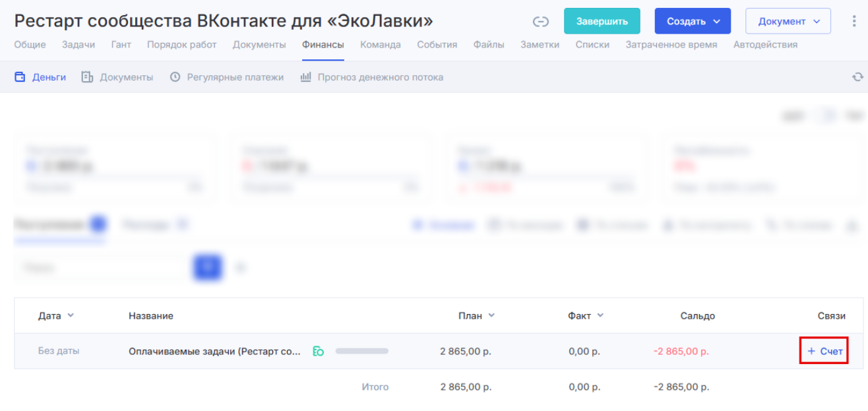
Task: Switch to the Затраченное время tab
Action: tap(671, 45)
